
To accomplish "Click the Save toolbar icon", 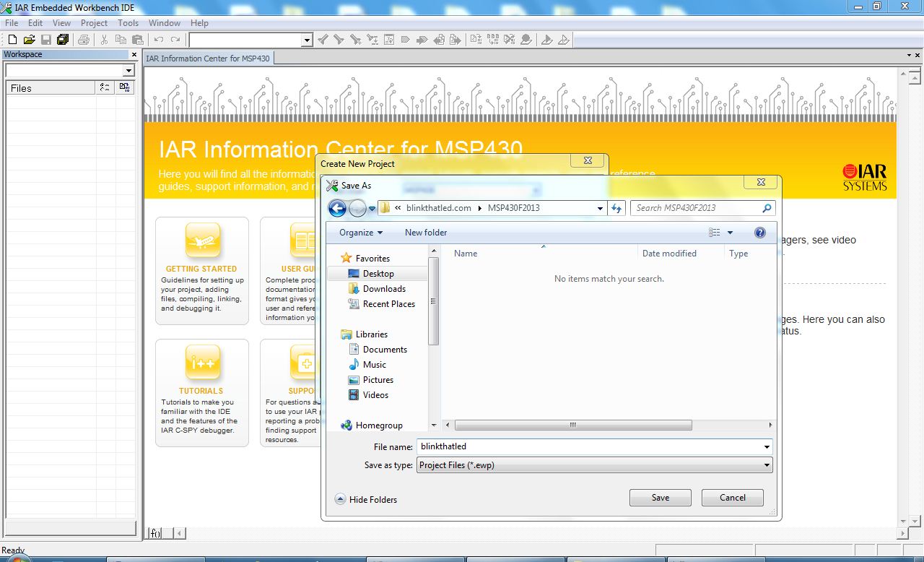I will 45,40.
